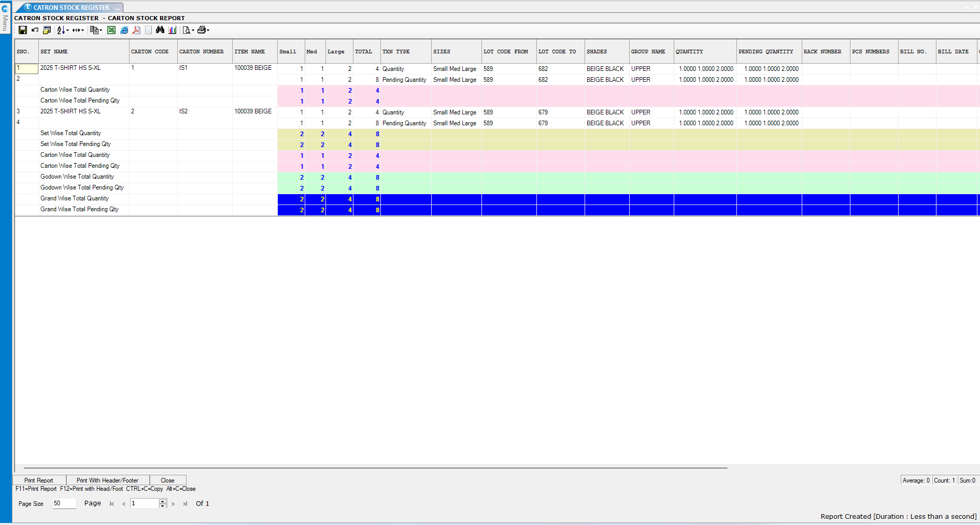The image size is (980, 525).
Task: Expand the printer icon dropdown arrow
Action: [208, 31]
